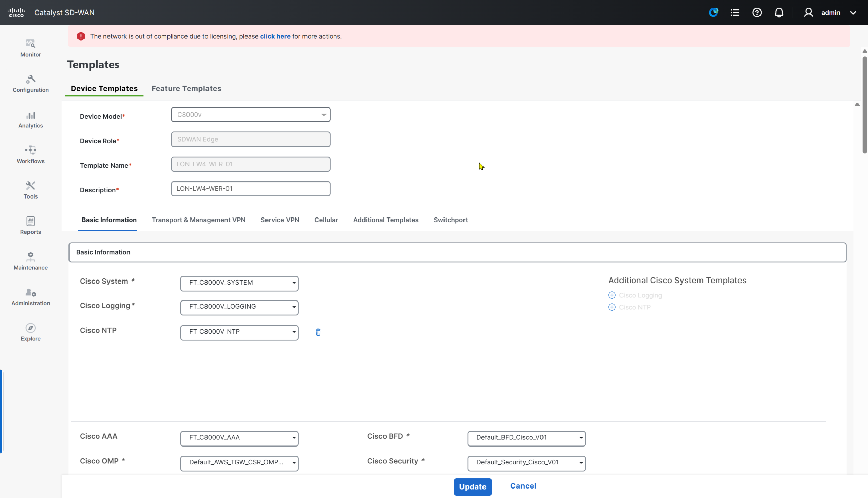
Task: Click the 'Cisco AAA' field label
Action: point(99,436)
